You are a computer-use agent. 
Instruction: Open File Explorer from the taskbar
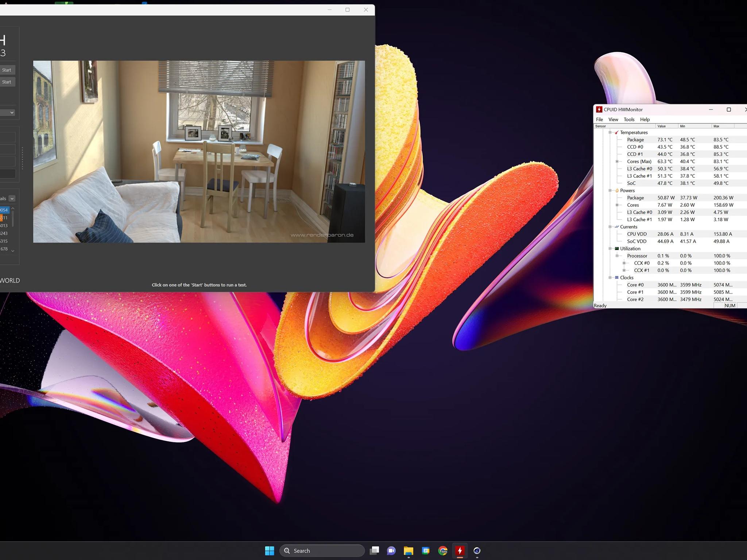pyautogui.click(x=409, y=551)
